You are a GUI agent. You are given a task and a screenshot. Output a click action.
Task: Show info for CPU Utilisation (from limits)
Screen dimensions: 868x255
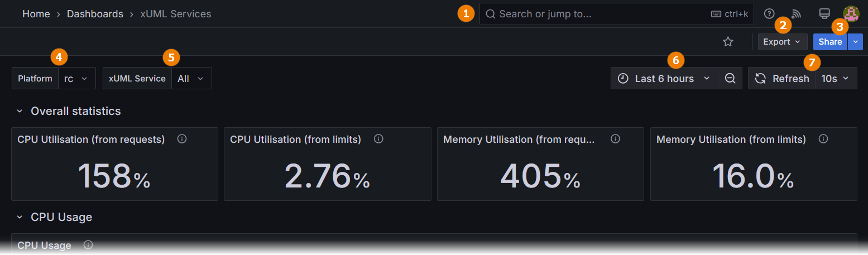point(378,139)
